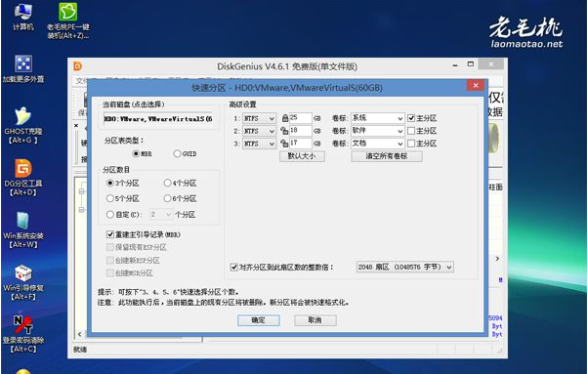Launch the Win引导修复 desktop icon
The height and width of the screenshot is (374, 588).
tap(22, 282)
